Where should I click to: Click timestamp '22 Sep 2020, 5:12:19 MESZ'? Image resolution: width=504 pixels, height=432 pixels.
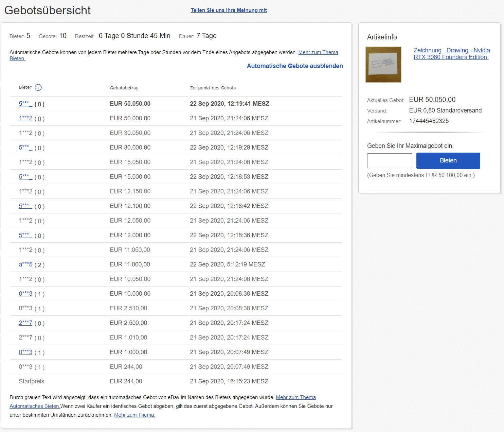pos(228,264)
